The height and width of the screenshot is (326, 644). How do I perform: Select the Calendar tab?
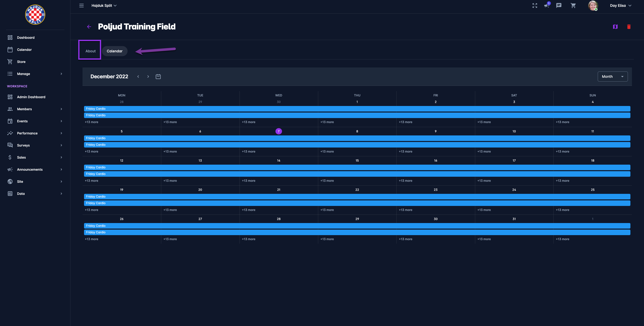point(114,51)
